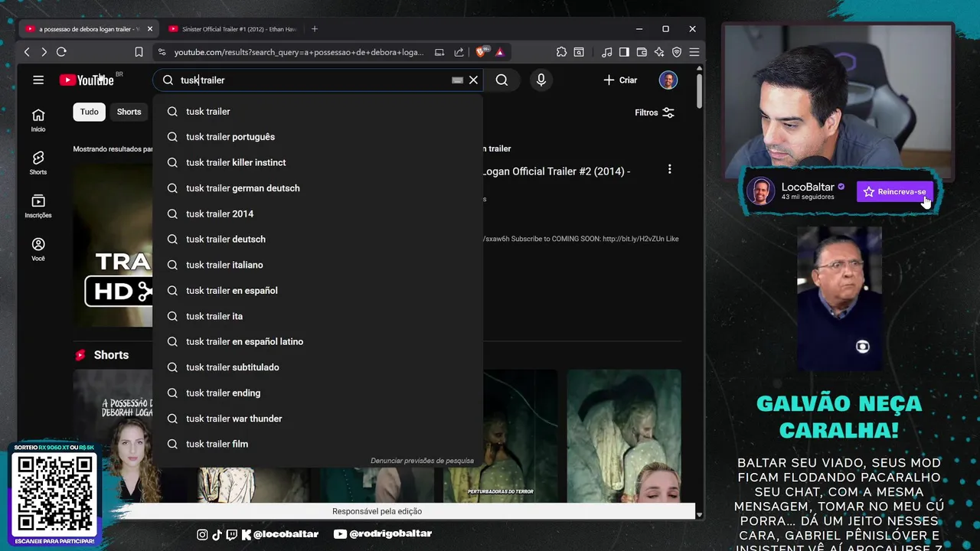Select suggestion 'tusk trailer german deutsch'
980x551 pixels.
(318, 188)
